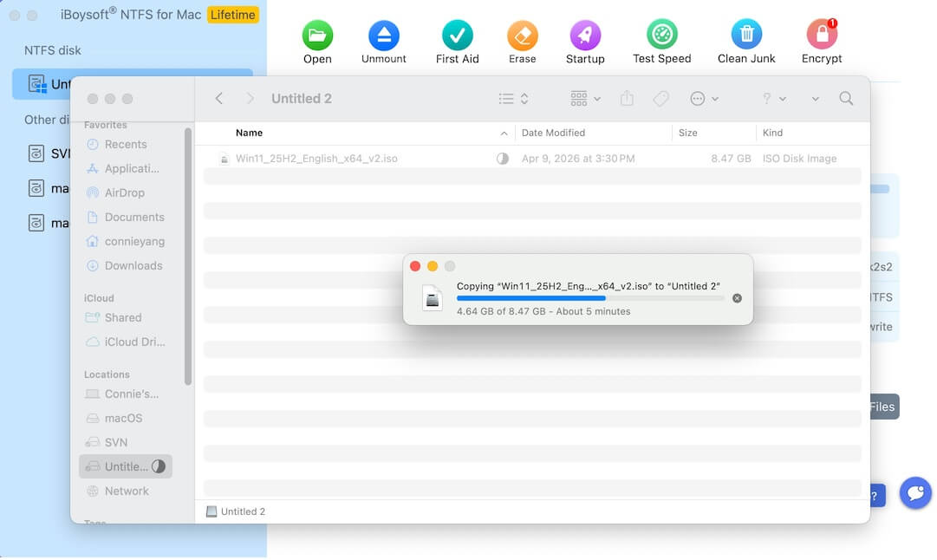Select Untitled volume in Finder sidebar
The width and height of the screenshot is (937, 560).
(x=126, y=466)
